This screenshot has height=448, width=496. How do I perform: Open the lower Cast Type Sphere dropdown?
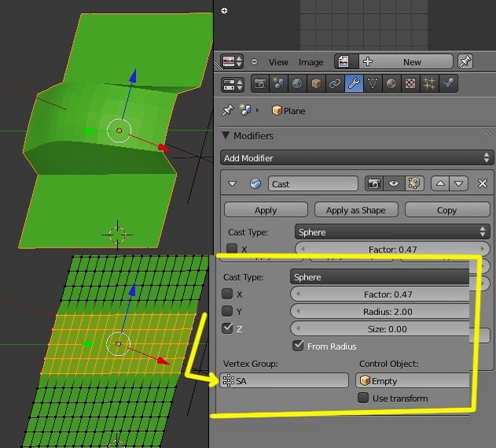380,277
